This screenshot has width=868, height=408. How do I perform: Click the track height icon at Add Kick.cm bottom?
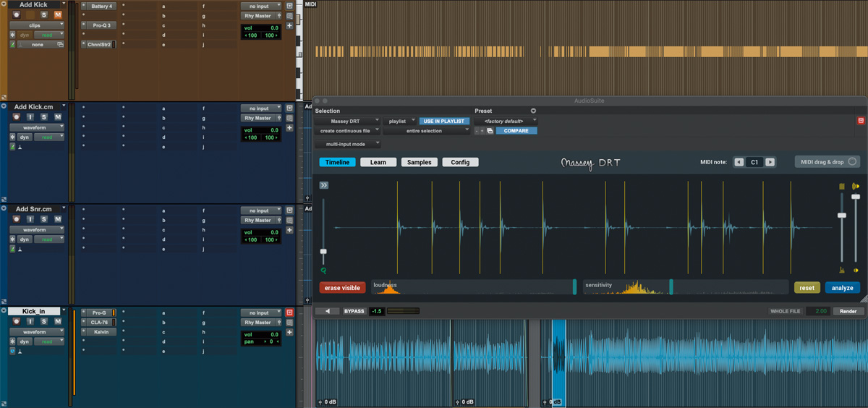click(4, 200)
